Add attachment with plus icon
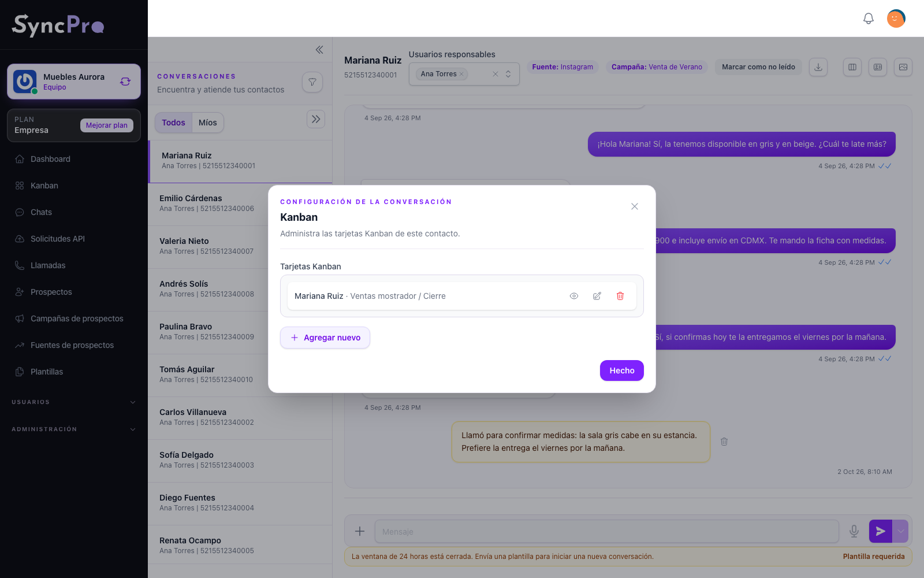924x578 pixels. click(x=360, y=531)
